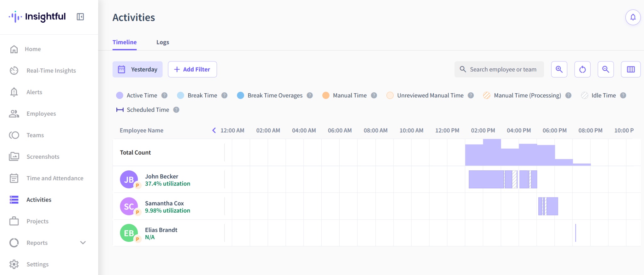
Task: Click the Home house icon
Action: [14, 49]
